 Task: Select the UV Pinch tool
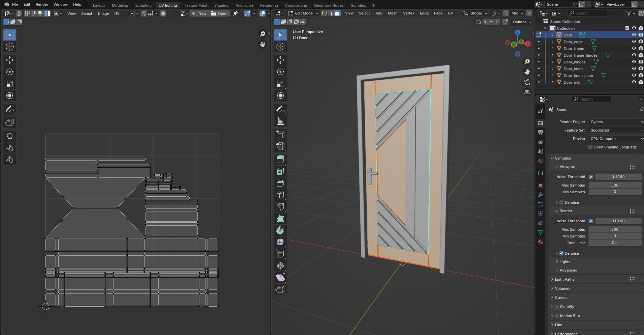pyautogui.click(x=10, y=160)
